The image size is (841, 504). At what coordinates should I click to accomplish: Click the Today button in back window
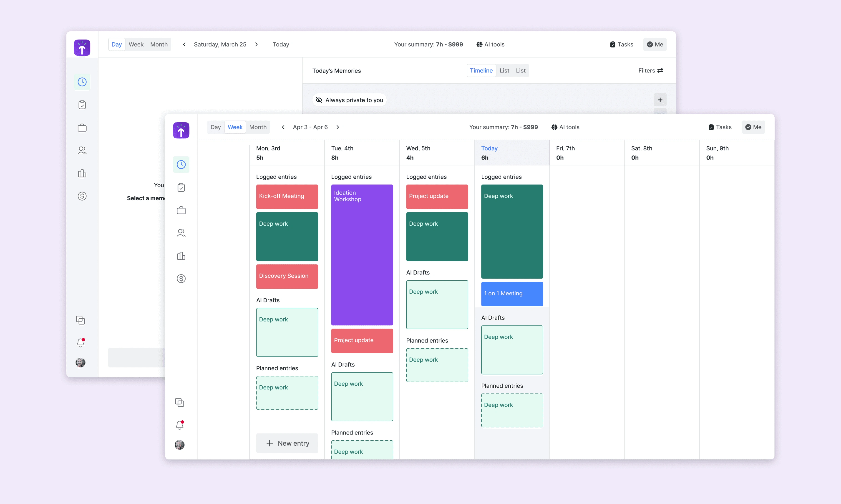281,45
